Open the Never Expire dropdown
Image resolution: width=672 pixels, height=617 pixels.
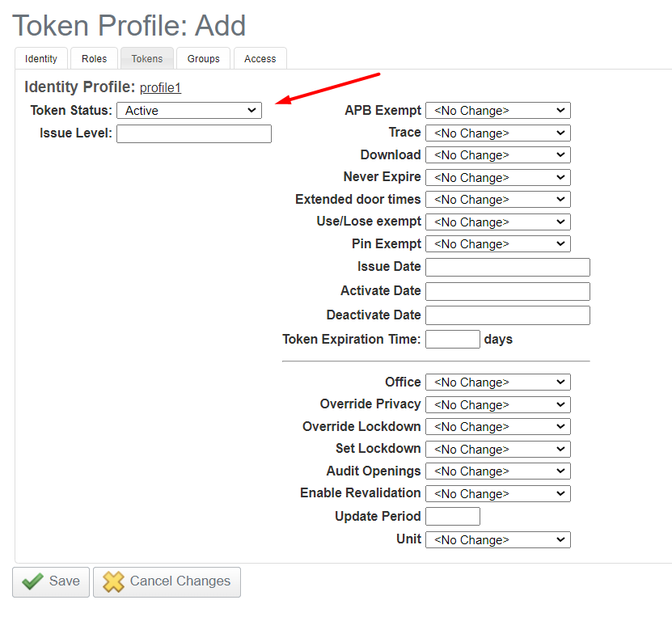[x=497, y=177]
